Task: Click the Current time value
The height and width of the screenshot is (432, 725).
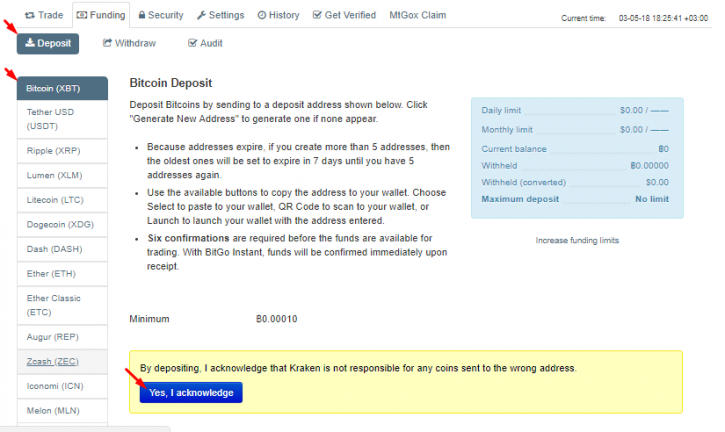Action: click(x=663, y=19)
